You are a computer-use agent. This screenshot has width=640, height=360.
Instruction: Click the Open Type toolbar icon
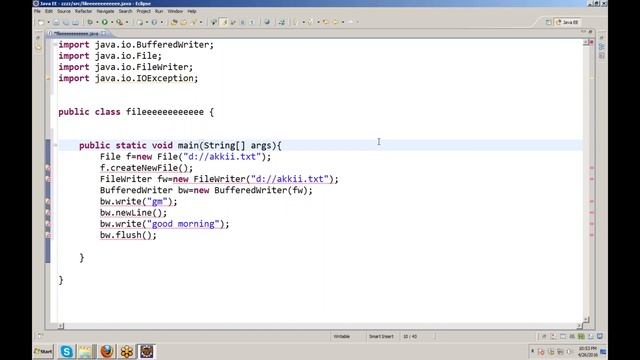click(x=173, y=22)
